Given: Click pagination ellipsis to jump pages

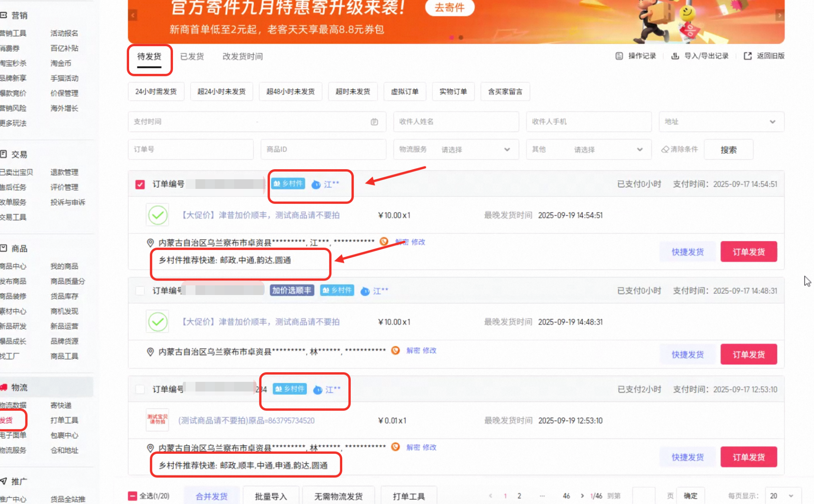Looking at the screenshot, I should (542, 496).
